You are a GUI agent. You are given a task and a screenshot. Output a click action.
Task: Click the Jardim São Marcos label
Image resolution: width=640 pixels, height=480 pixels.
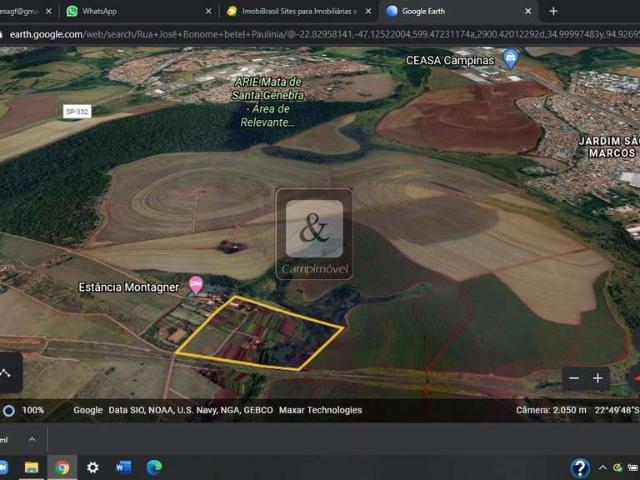tap(611, 147)
